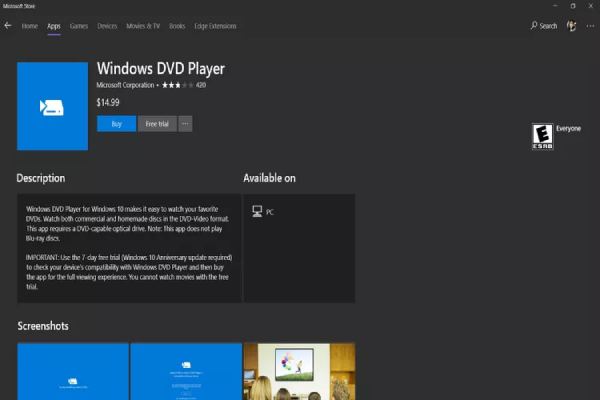The width and height of the screenshot is (600, 400).
Task: Open the Edge Extensions tab
Action: (x=215, y=26)
